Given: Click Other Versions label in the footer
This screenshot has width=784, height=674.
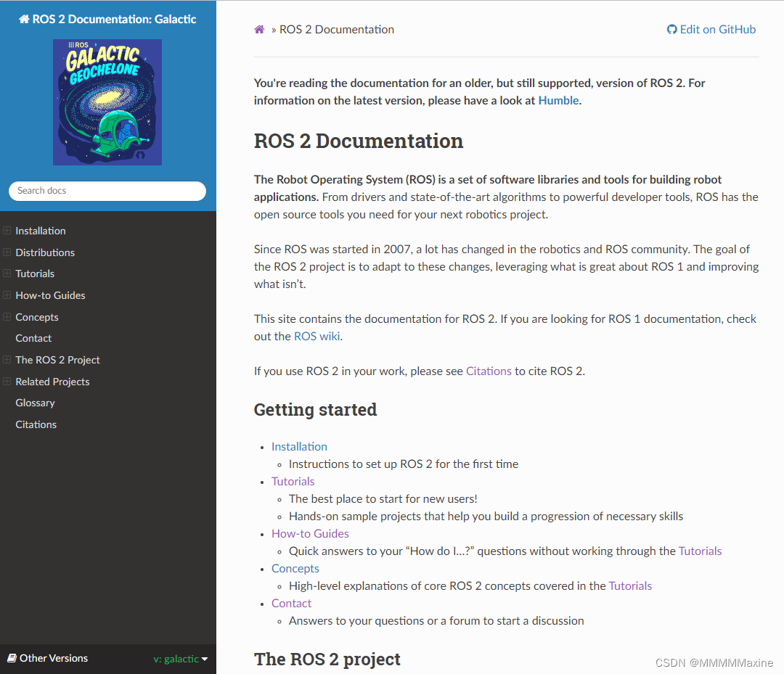Looking at the screenshot, I should click(x=54, y=659).
